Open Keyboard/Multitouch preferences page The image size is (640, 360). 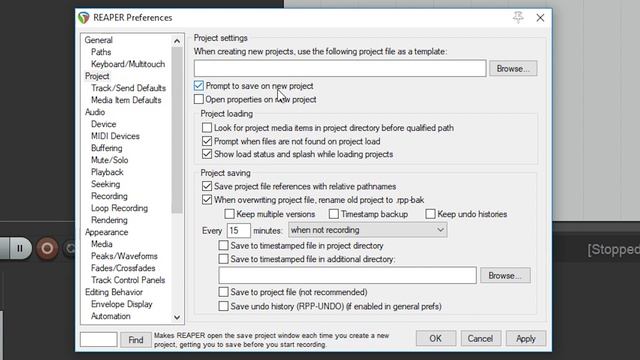coord(128,64)
